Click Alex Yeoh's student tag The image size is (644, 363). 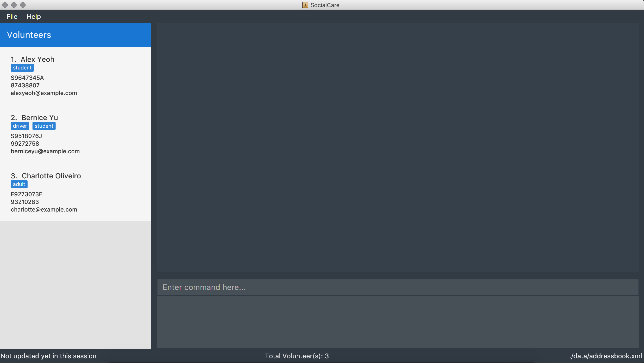tap(22, 68)
